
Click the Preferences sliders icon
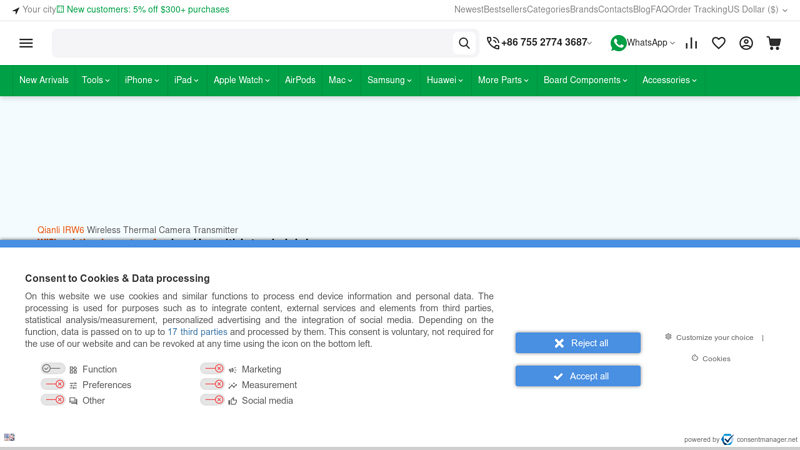(x=73, y=386)
